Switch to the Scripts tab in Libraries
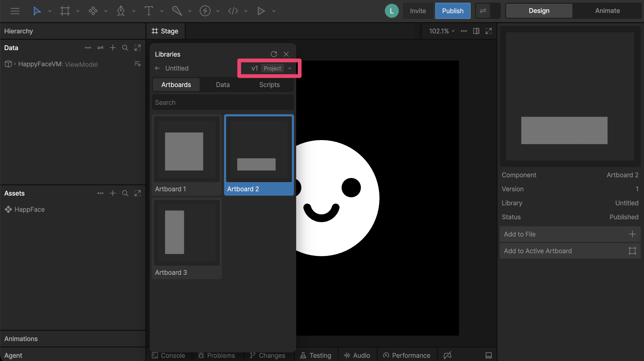The image size is (644, 361). point(269,85)
